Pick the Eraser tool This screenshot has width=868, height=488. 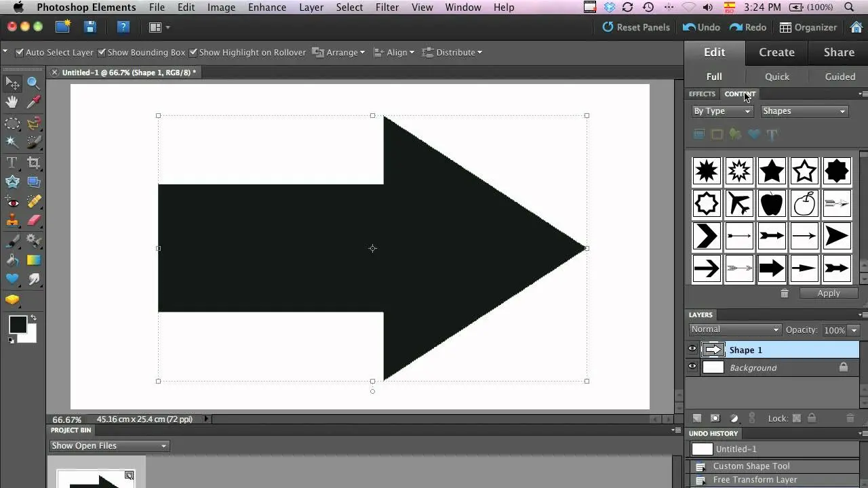33,220
